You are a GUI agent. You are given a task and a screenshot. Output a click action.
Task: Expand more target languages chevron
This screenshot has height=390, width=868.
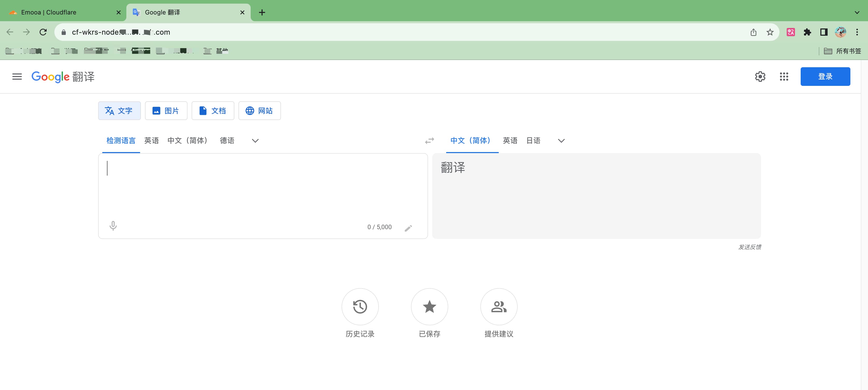pyautogui.click(x=561, y=141)
